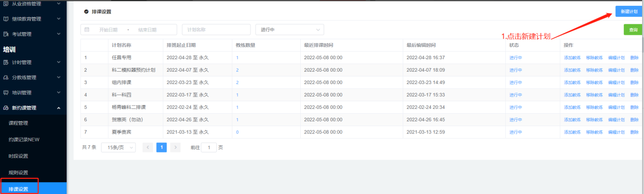Click 开始日期 start date field
The width and height of the screenshot is (644, 194).
point(108,30)
